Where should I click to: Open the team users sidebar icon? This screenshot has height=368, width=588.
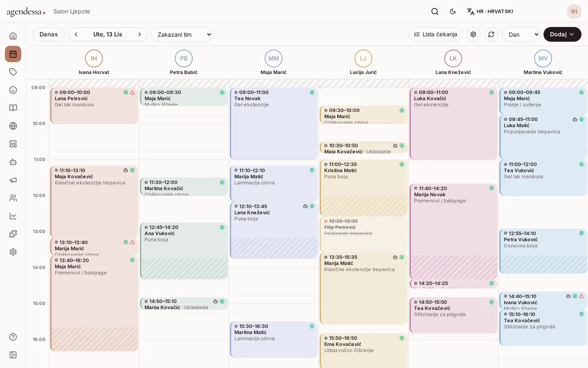pyautogui.click(x=13, y=198)
